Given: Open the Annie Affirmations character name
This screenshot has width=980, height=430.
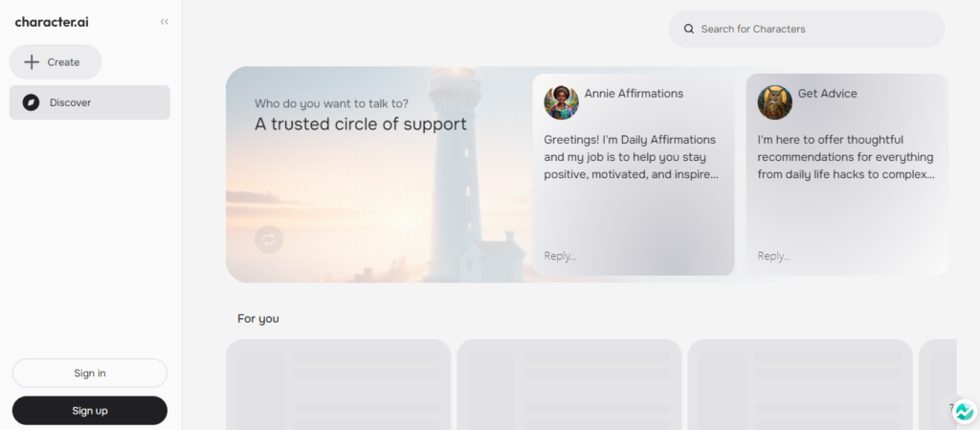Looking at the screenshot, I should click(634, 94).
